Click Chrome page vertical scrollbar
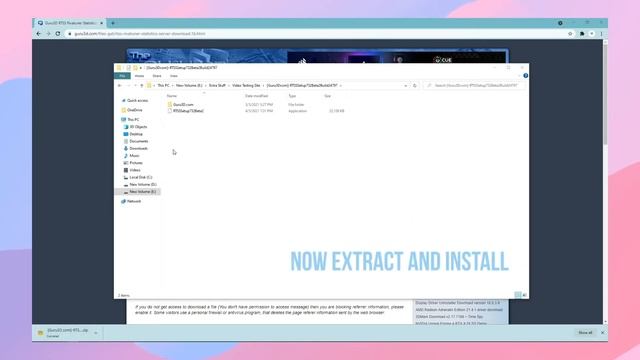 pyautogui.click(x=605, y=94)
